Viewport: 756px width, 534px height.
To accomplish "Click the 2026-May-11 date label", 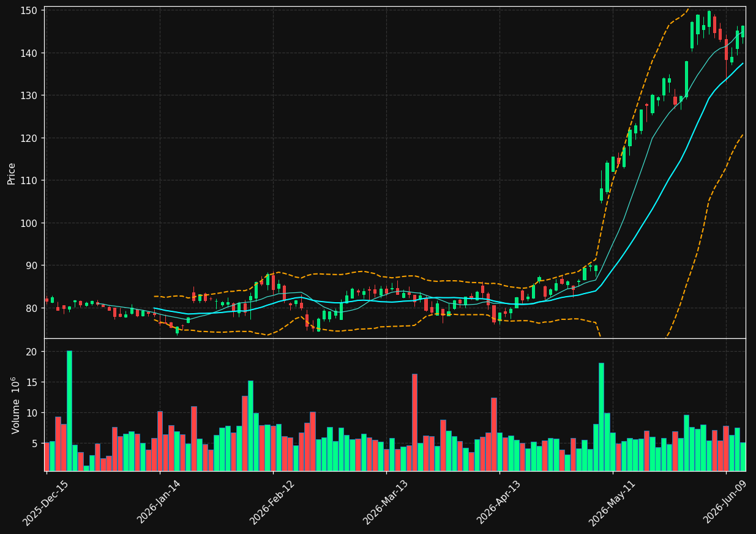I will pyautogui.click(x=612, y=503).
